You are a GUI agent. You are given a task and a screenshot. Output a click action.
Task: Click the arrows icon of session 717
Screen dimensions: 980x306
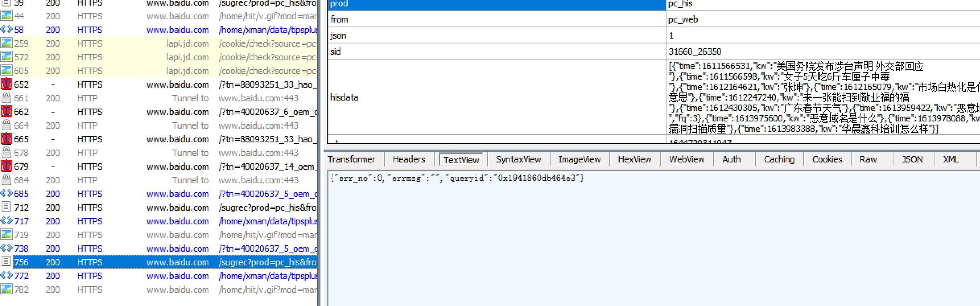point(6,221)
